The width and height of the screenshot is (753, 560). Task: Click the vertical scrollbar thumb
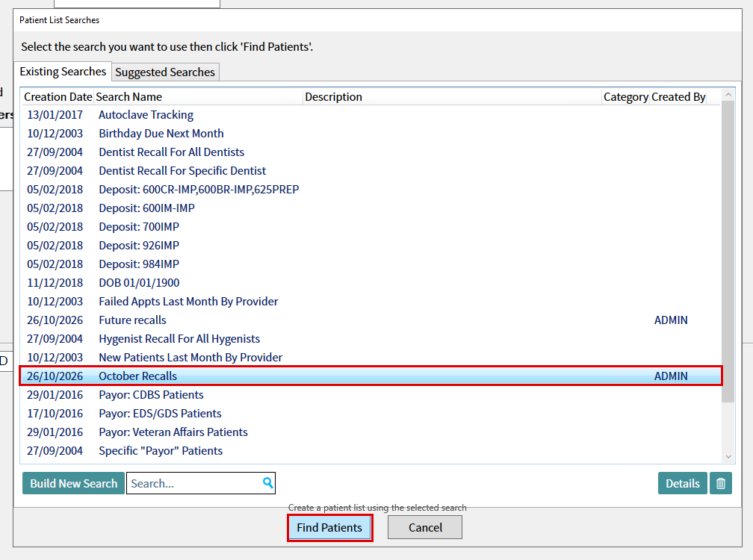pos(728,252)
